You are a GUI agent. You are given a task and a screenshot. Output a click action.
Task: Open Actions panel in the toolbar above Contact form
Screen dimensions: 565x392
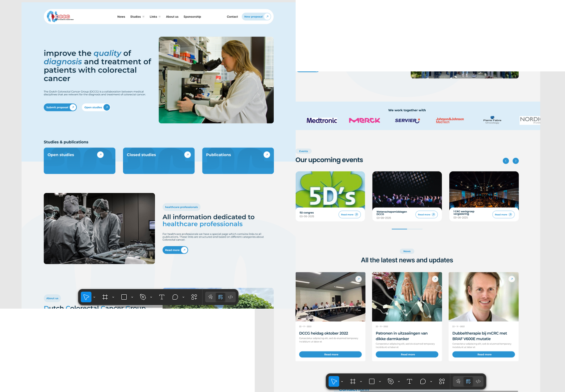click(442, 381)
